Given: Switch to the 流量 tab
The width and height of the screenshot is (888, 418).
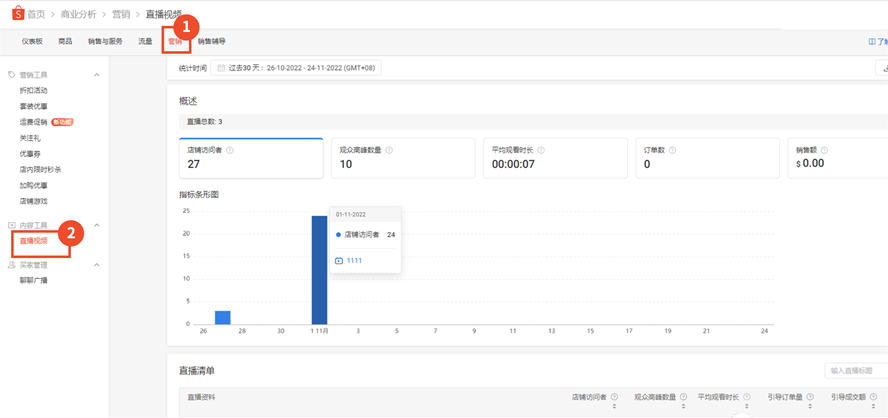Looking at the screenshot, I should pos(146,41).
